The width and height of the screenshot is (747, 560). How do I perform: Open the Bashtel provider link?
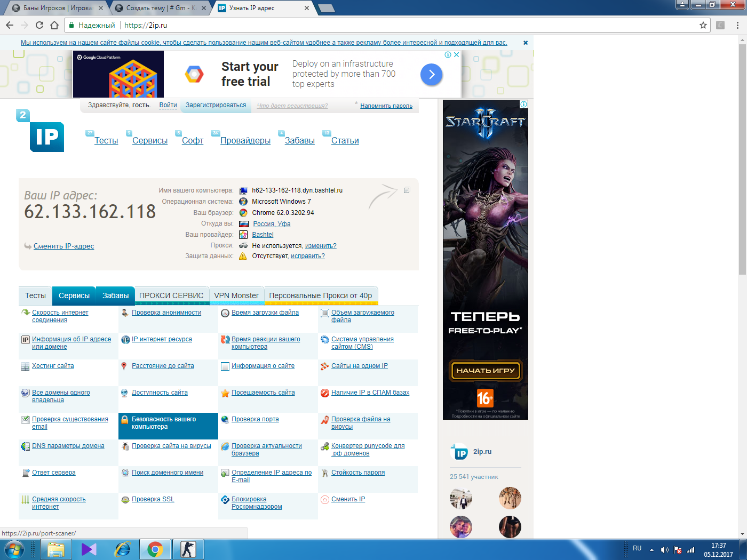(x=263, y=235)
